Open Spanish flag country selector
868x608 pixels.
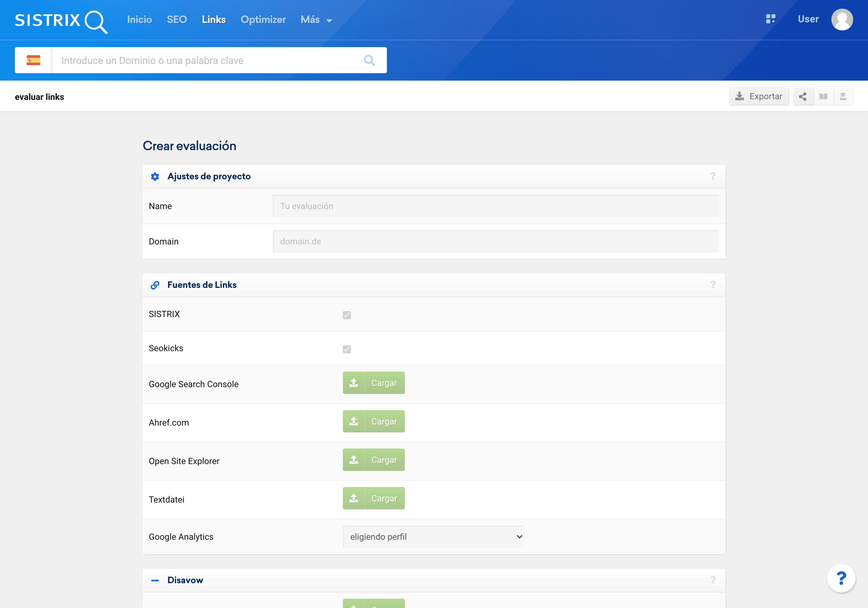tap(33, 60)
